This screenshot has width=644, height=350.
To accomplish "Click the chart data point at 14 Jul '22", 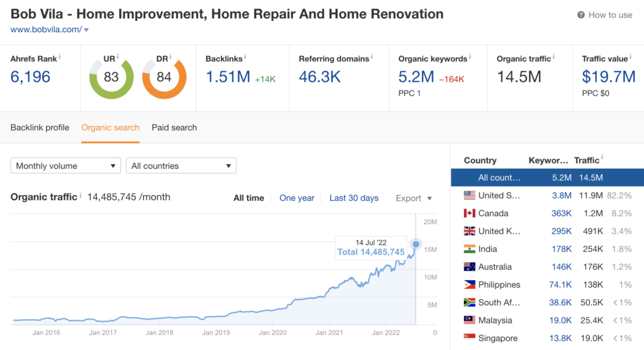I will click(x=416, y=244).
